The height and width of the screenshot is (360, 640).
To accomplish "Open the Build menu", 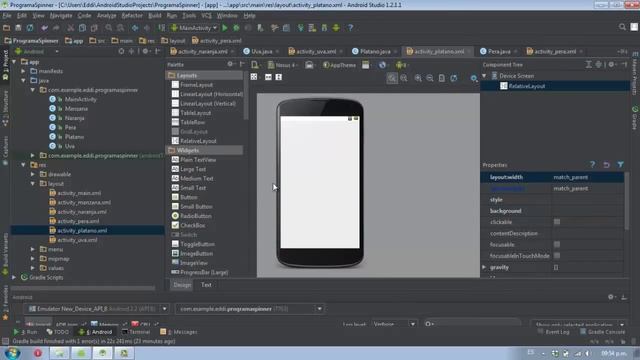I will coord(155,16).
